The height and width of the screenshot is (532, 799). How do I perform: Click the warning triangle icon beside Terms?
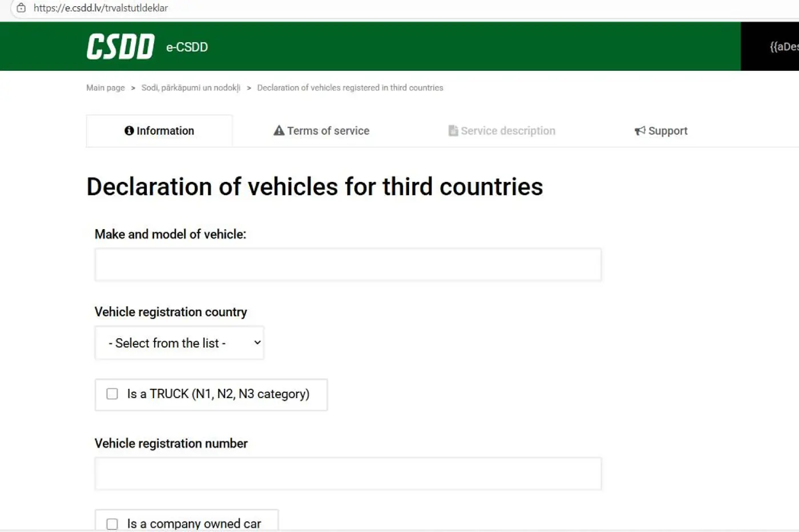pos(279,131)
